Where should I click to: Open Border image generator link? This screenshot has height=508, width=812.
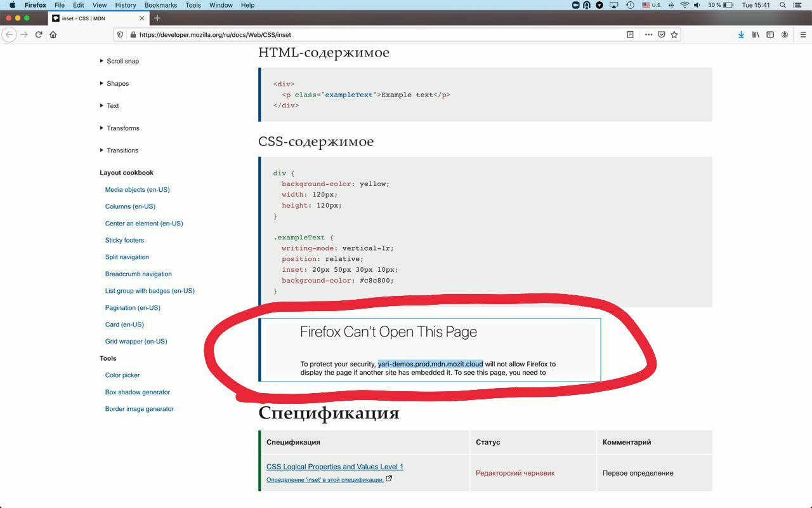pyautogui.click(x=139, y=409)
